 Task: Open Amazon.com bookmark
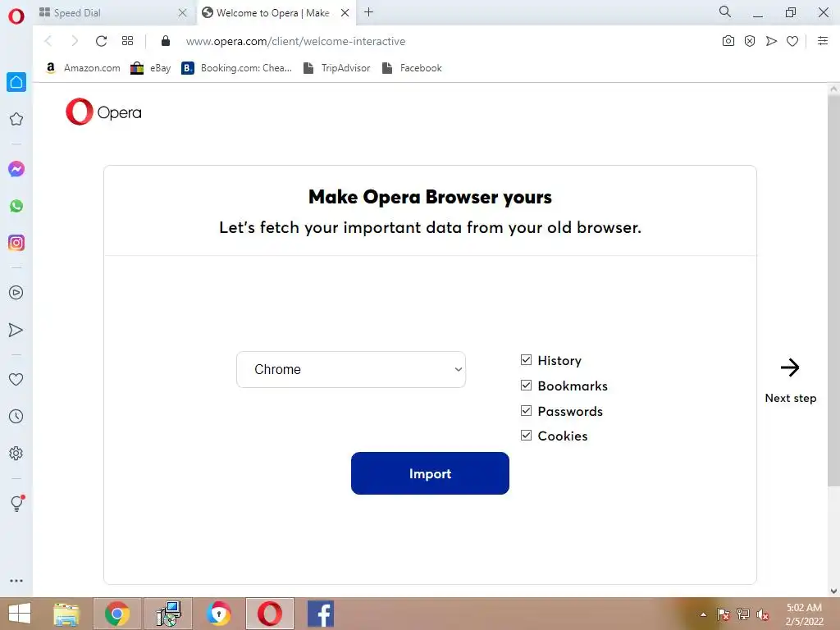point(83,68)
